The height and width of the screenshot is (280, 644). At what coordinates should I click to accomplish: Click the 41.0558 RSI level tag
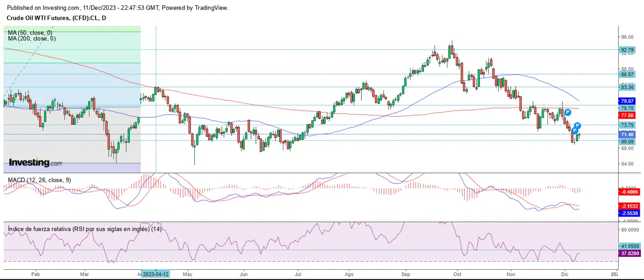coord(627,245)
